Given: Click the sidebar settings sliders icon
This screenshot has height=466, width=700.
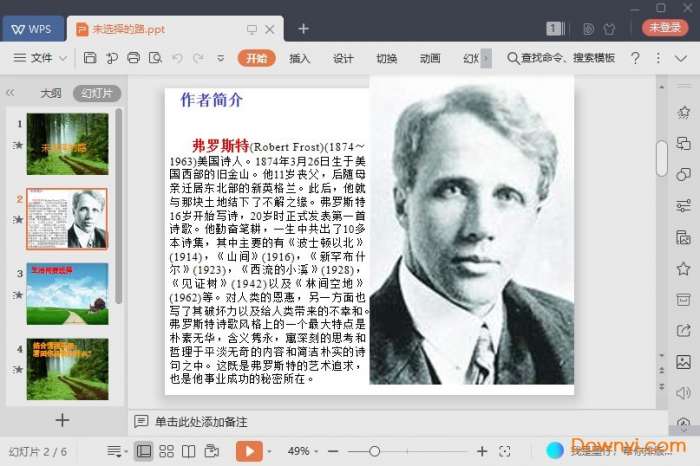Looking at the screenshot, I should [x=683, y=206].
